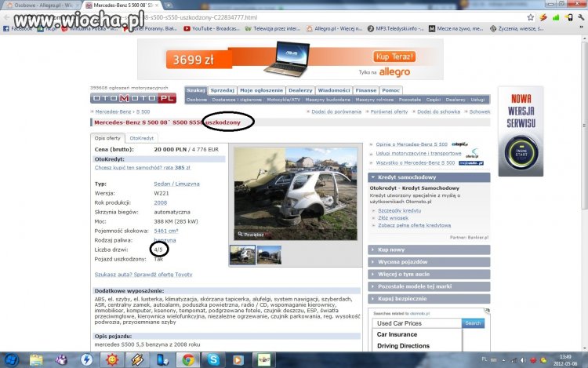Click the Szczegóły kredytu link
588x368 pixels.
(x=399, y=210)
